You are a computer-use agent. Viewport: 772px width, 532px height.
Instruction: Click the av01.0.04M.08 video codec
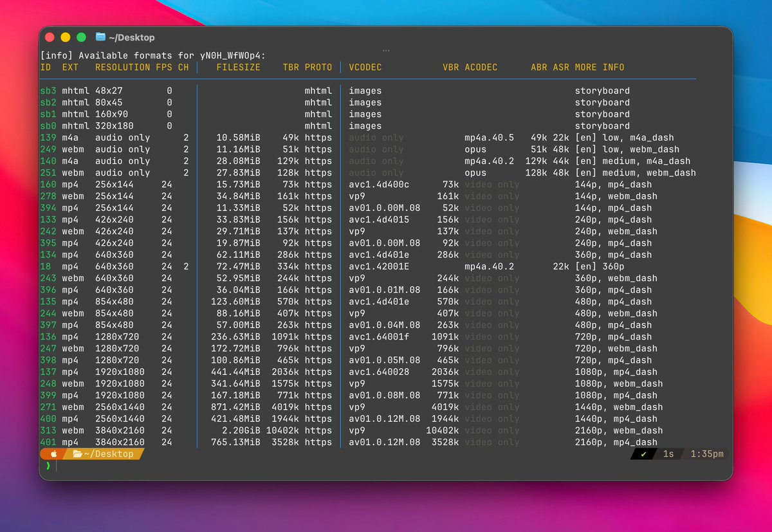385,325
